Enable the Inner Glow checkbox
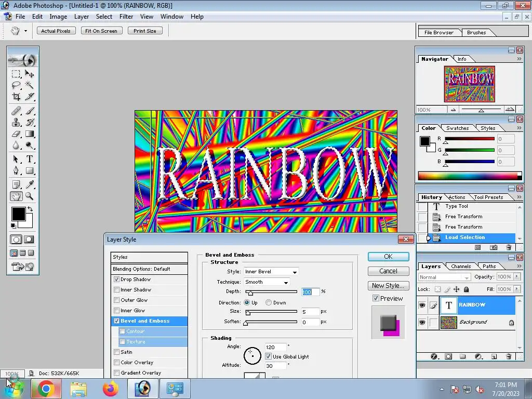This screenshot has width=532, height=399. pos(117,311)
